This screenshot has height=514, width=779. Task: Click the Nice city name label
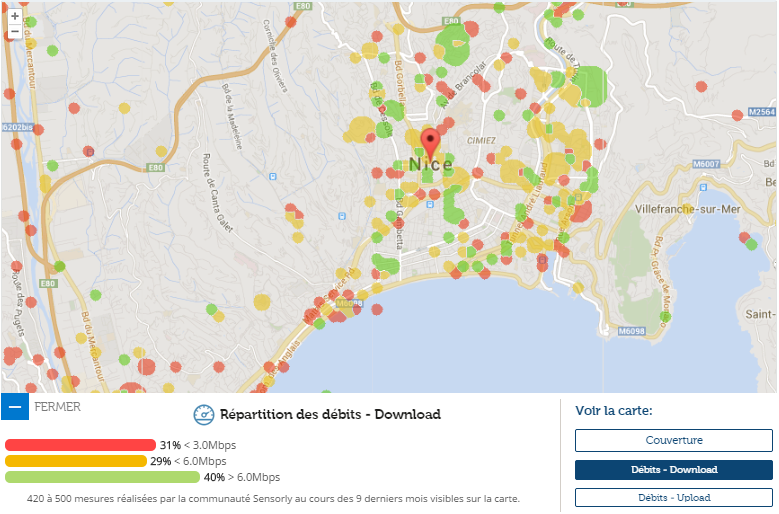(x=430, y=164)
